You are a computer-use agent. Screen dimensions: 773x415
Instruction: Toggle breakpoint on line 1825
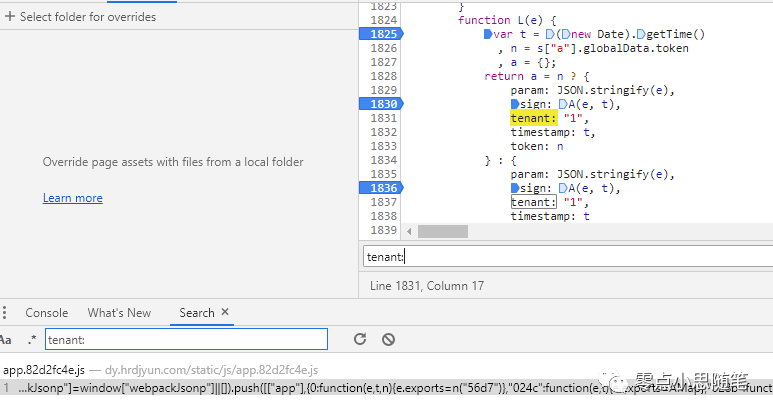[x=382, y=34]
